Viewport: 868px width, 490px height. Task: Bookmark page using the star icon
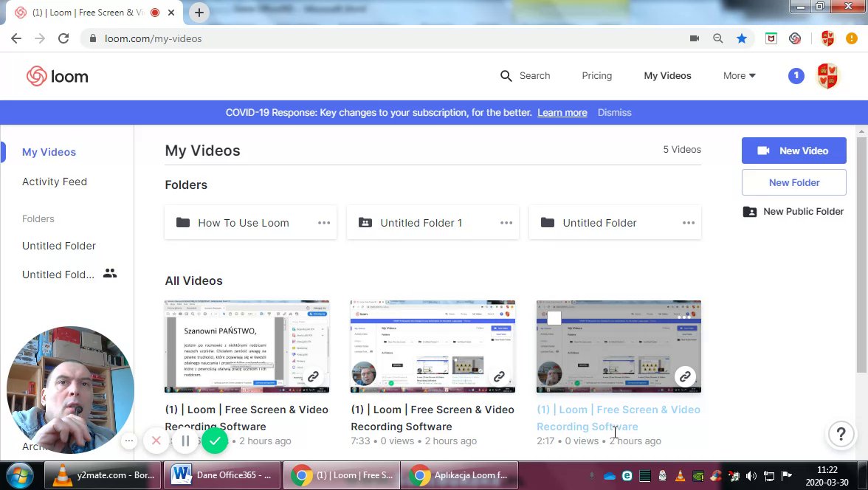point(742,38)
